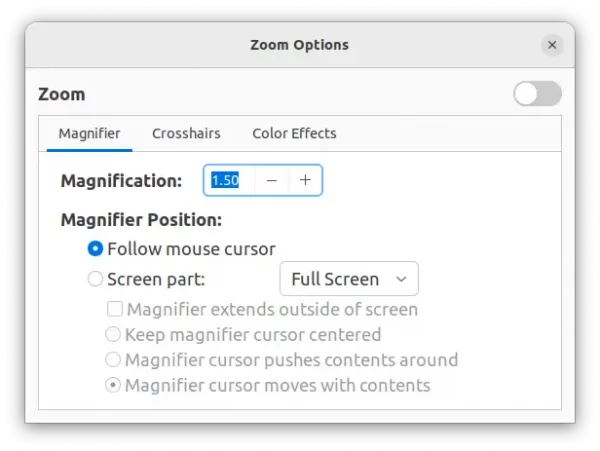Image resolution: width=600 pixels, height=451 pixels.
Task: Increase magnification with the plus button
Action: click(x=305, y=180)
